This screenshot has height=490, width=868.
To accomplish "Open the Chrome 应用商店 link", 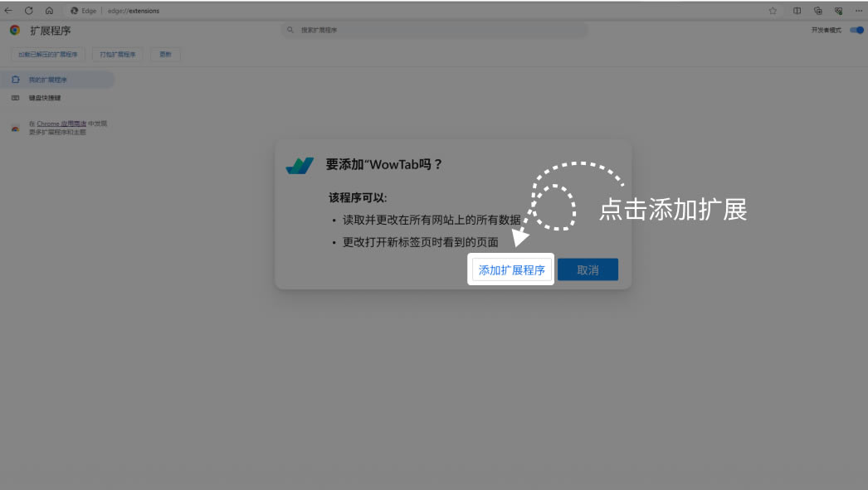I will (x=61, y=124).
